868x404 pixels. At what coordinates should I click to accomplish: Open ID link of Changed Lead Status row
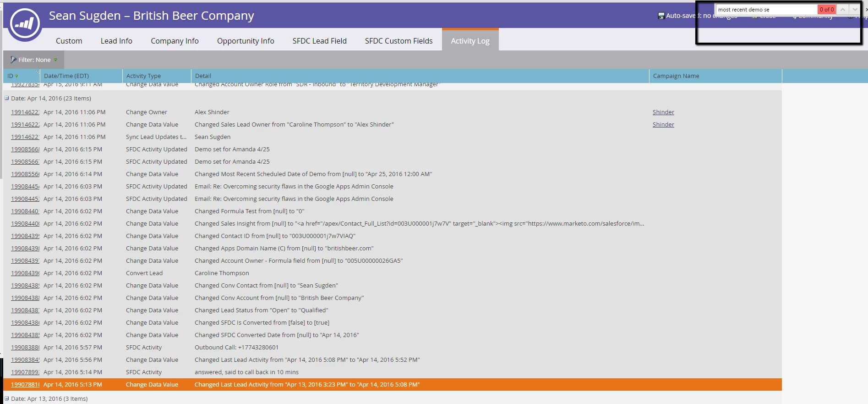pyautogui.click(x=25, y=310)
